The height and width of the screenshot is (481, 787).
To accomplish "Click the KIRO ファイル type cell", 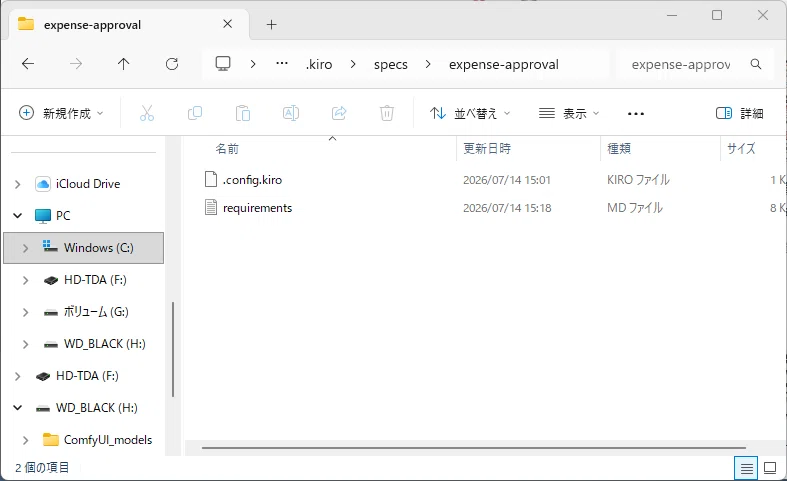I will 638,180.
